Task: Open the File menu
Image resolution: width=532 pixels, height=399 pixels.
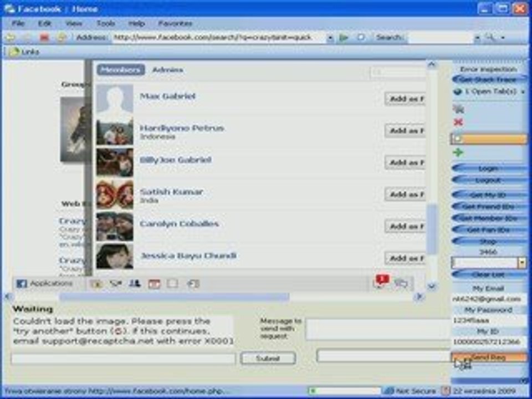Action: (18, 23)
